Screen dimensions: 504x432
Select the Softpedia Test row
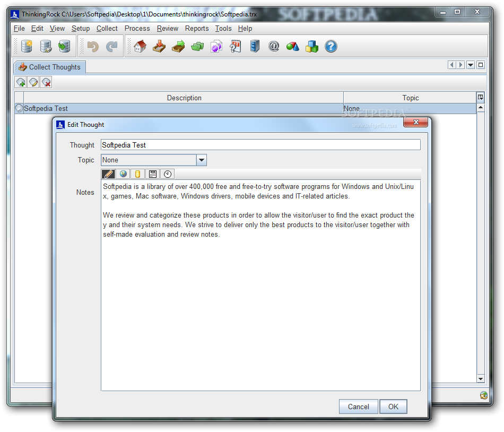point(246,109)
